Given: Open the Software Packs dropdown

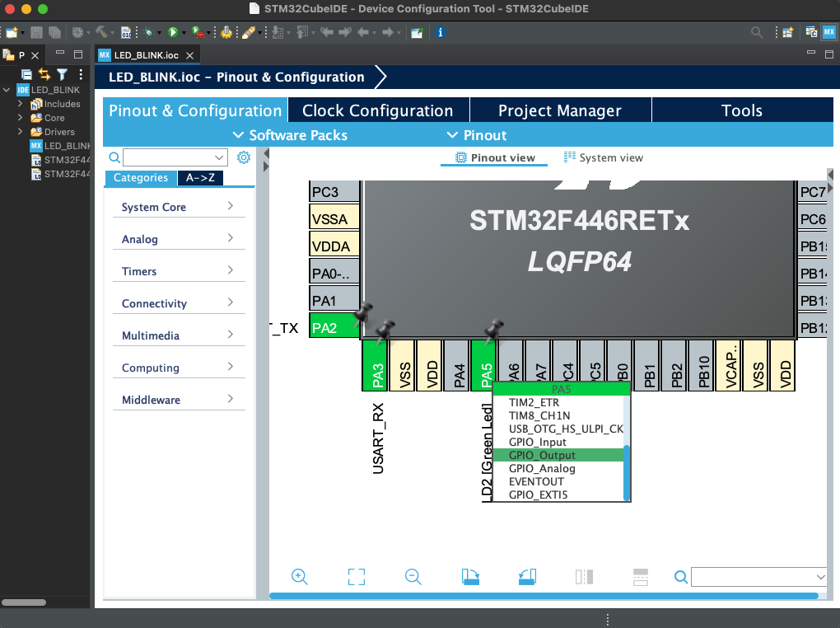Looking at the screenshot, I should 291,135.
